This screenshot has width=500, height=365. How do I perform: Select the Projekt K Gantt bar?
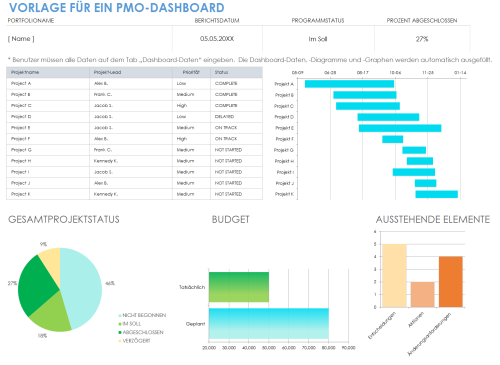(x=436, y=194)
